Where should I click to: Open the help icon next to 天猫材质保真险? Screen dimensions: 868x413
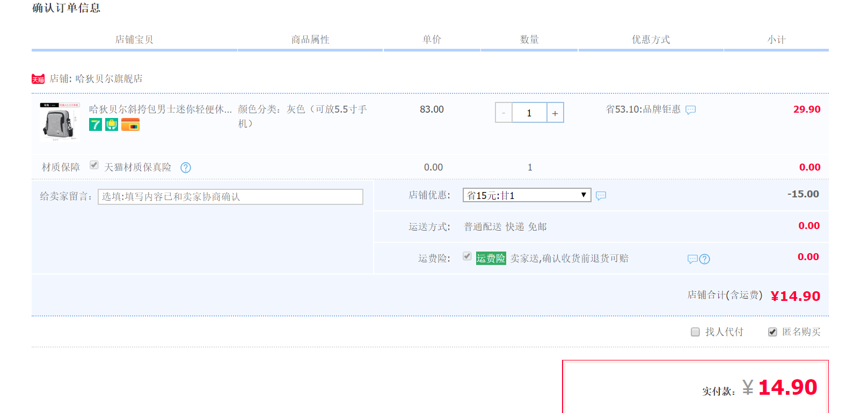point(186,168)
